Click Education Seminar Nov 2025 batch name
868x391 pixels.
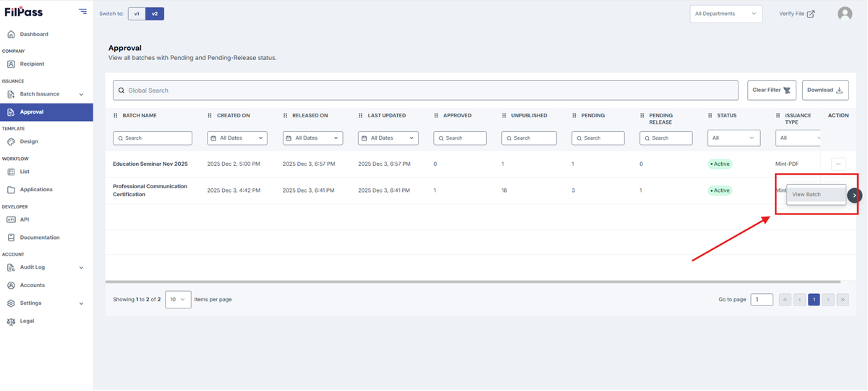click(150, 164)
